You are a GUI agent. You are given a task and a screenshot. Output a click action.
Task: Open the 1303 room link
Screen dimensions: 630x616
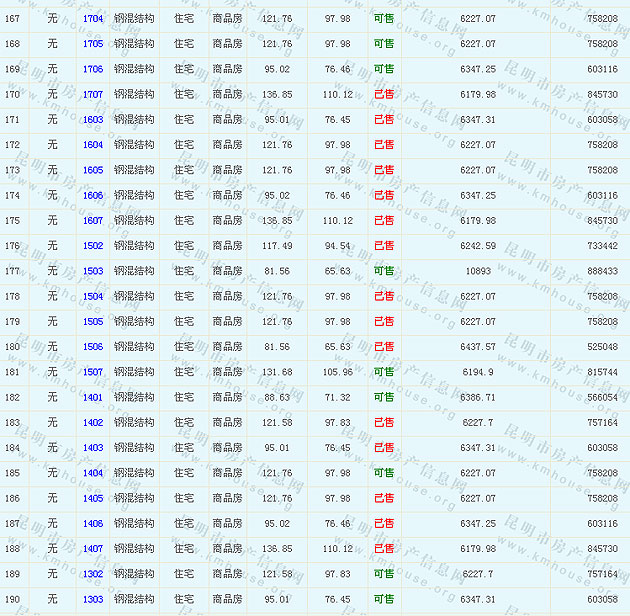[x=93, y=599]
